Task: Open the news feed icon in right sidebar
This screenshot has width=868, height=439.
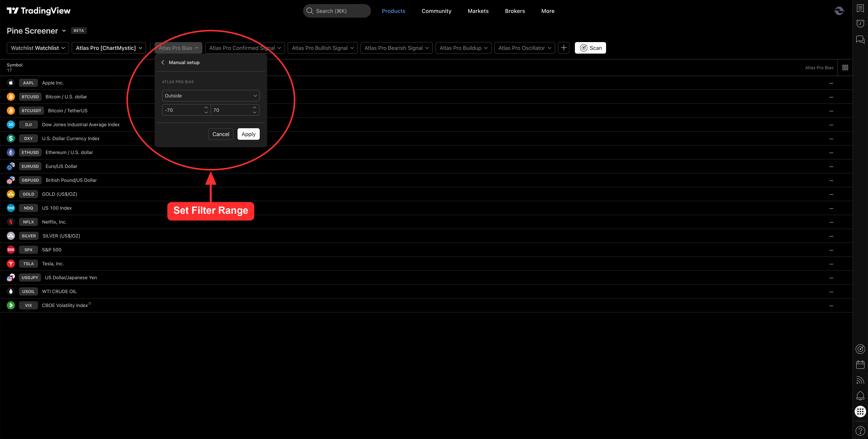Action: pos(860,380)
